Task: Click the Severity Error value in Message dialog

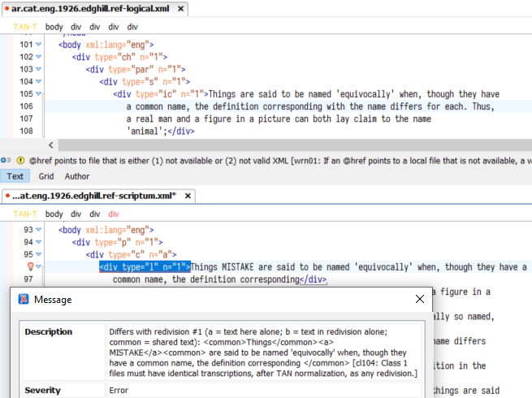Action: (119, 390)
